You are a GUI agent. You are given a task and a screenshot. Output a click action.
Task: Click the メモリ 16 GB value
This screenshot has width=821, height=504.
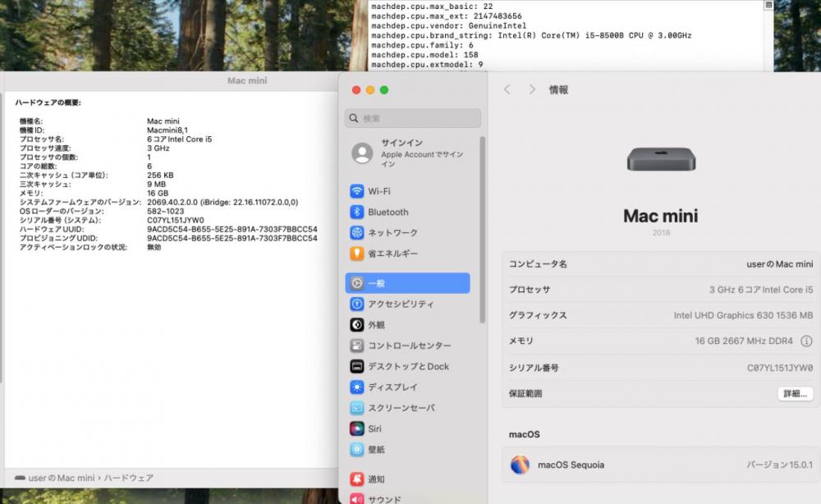coord(158,193)
